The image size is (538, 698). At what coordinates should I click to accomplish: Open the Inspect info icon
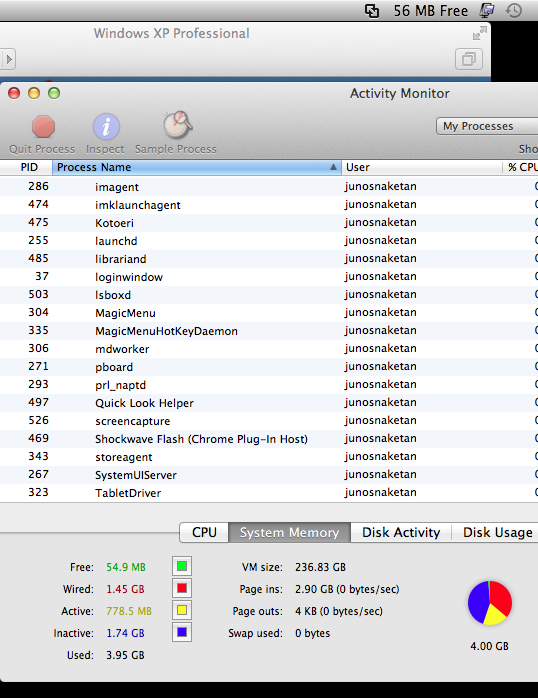106,126
